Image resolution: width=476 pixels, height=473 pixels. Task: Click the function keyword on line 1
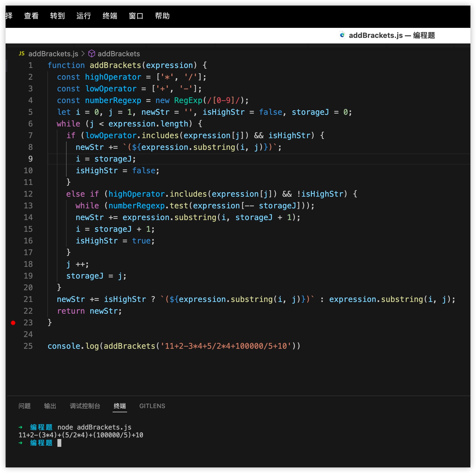pos(66,65)
